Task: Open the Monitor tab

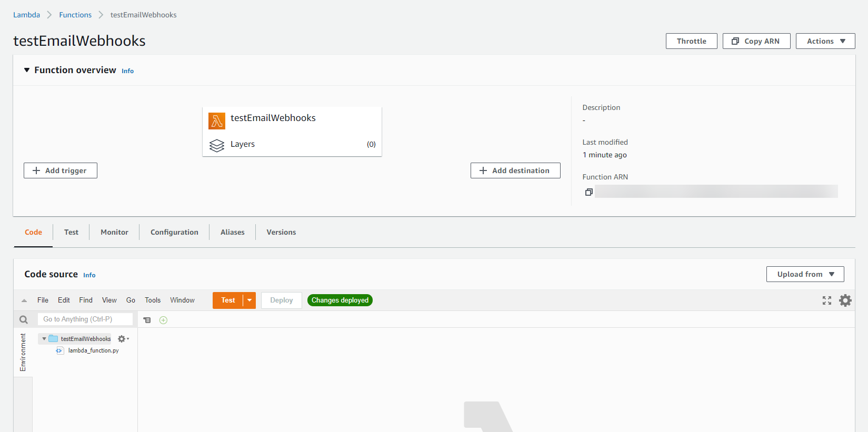Action: point(114,232)
